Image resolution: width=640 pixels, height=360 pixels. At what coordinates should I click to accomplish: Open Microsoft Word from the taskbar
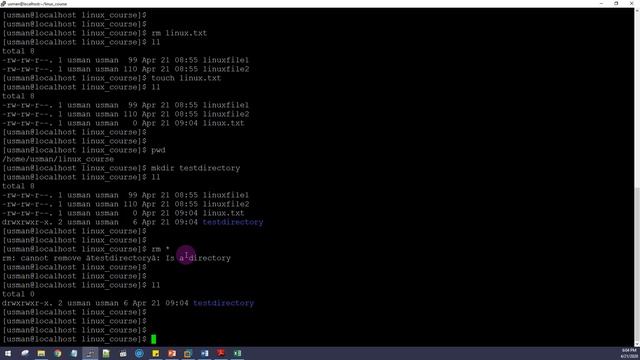pos(204,353)
